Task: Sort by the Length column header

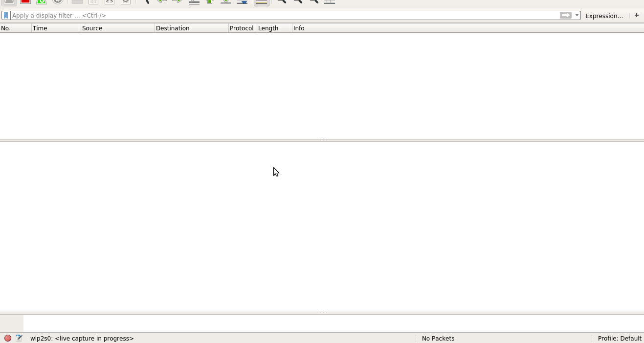Action: point(274,28)
